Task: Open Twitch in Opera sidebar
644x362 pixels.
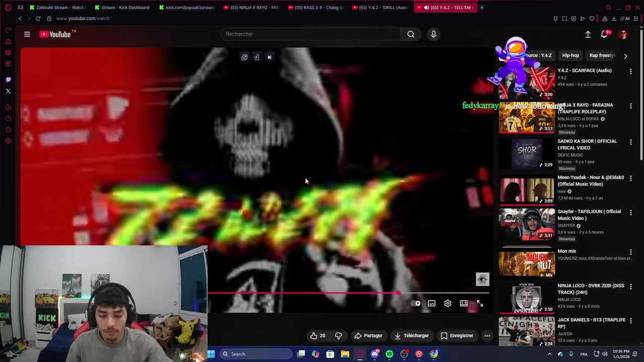Action: (8, 79)
